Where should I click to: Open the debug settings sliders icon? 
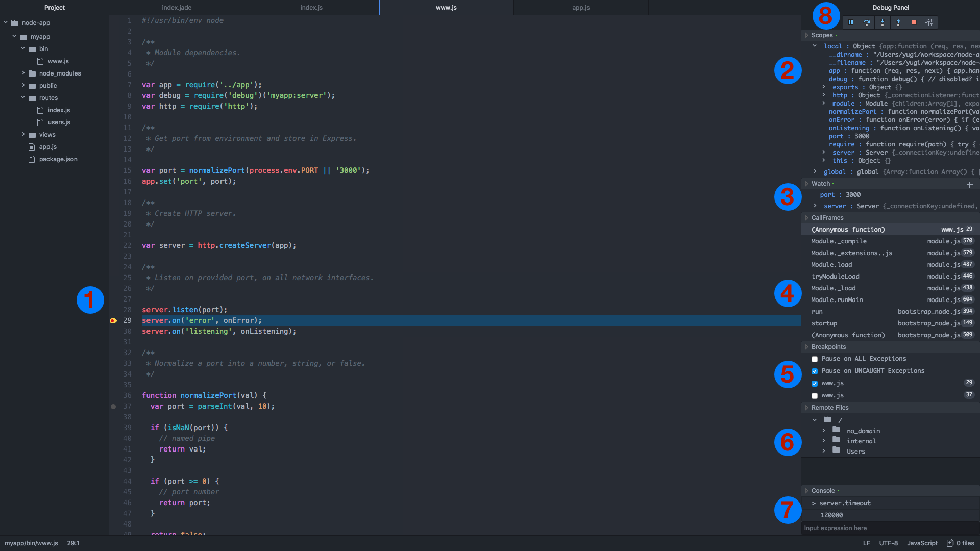coord(929,22)
